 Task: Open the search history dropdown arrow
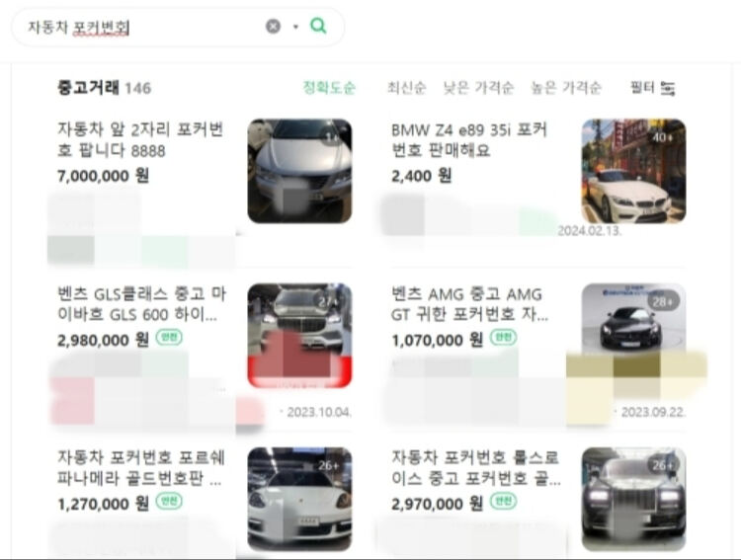295,27
